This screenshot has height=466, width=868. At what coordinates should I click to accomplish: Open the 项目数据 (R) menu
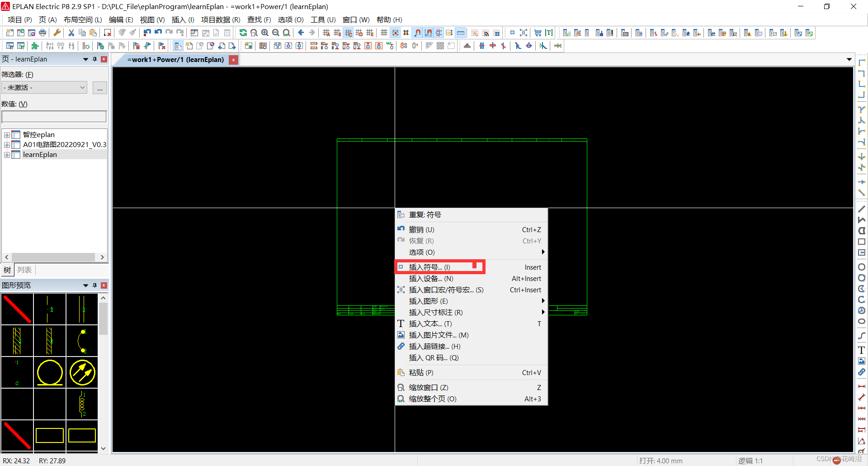[221, 20]
